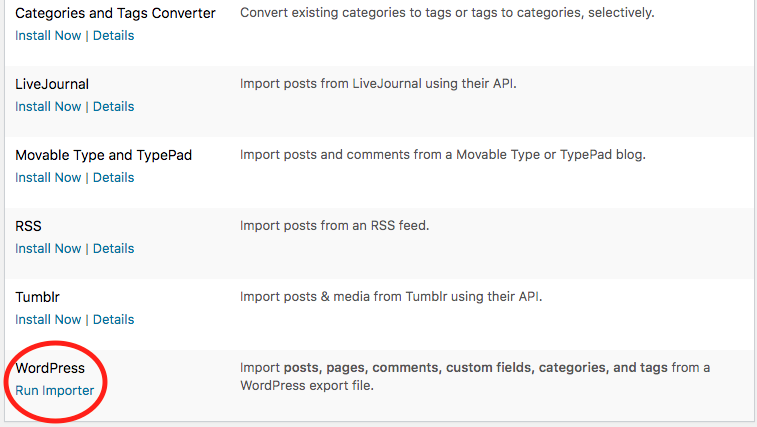The image size is (757, 427).
Task: Open Details link under Tumblr
Action: tap(113, 320)
